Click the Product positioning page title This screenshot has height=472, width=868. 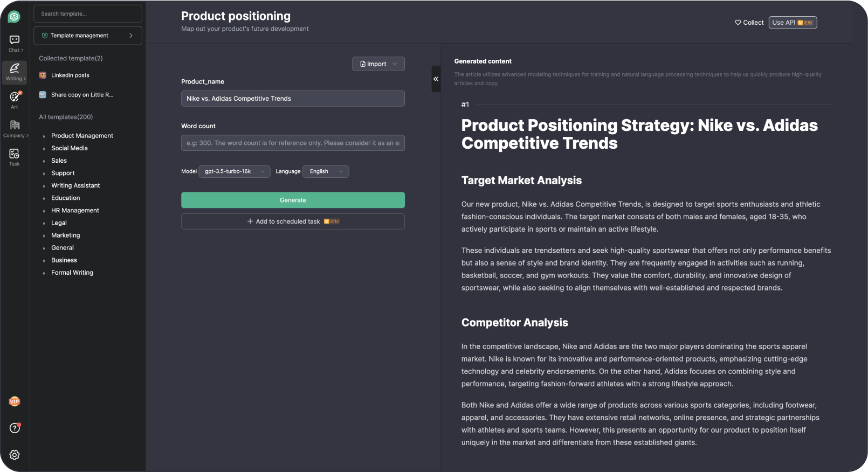pyautogui.click(x=236, y=16)
